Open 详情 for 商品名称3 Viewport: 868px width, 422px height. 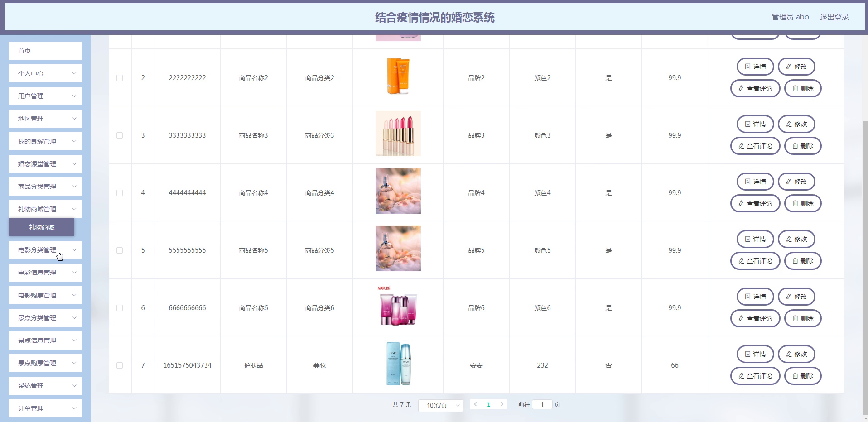tap(755, 124)
